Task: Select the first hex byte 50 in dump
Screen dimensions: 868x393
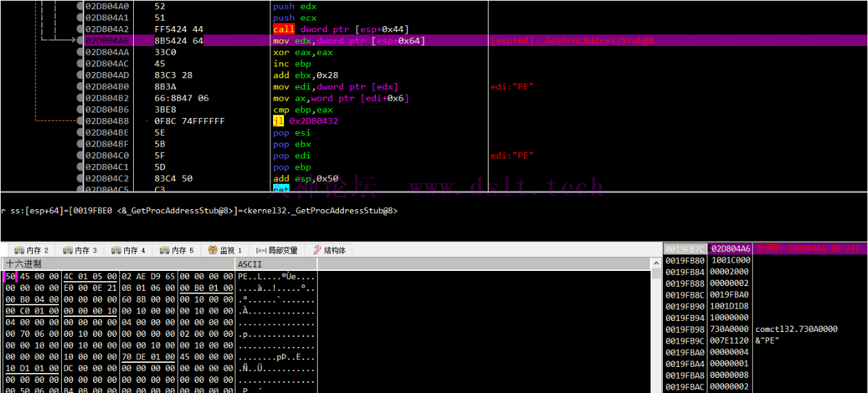Action: 10,276
